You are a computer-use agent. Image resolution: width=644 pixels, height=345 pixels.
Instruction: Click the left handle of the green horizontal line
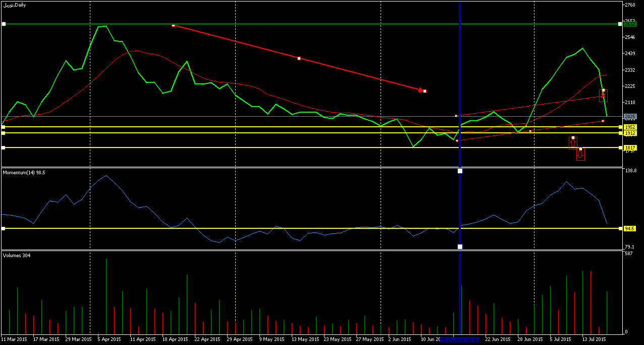tap(4, 24)
